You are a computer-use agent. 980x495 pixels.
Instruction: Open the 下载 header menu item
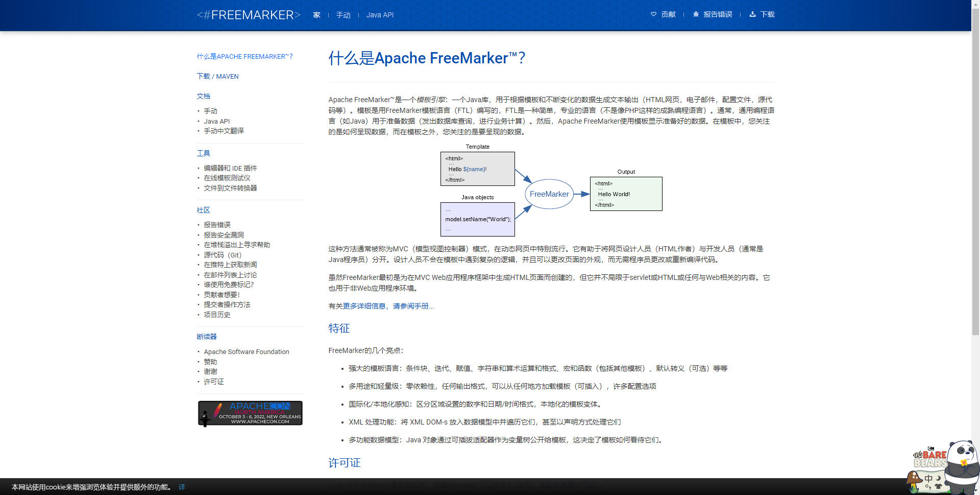coord(767,14)
